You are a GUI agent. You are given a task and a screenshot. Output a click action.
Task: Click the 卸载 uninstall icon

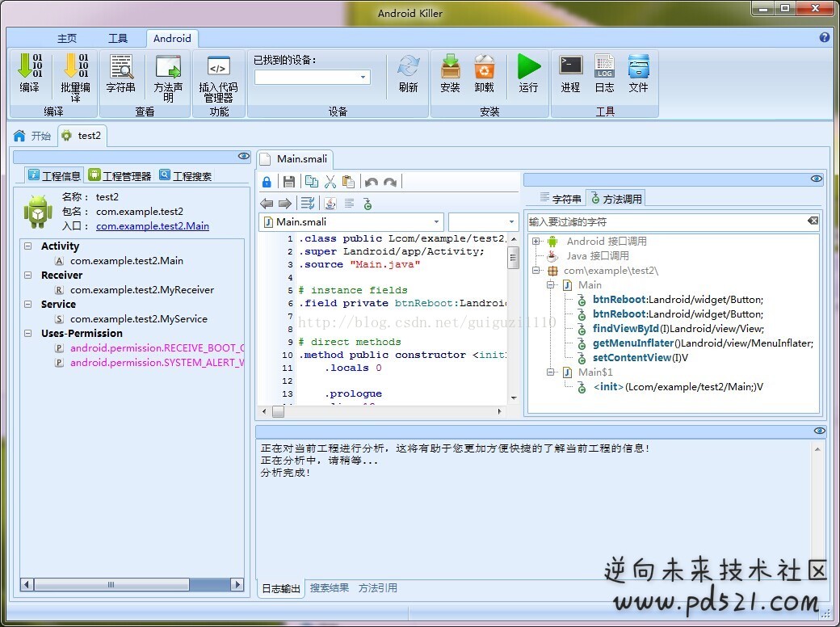pos(485,73)
